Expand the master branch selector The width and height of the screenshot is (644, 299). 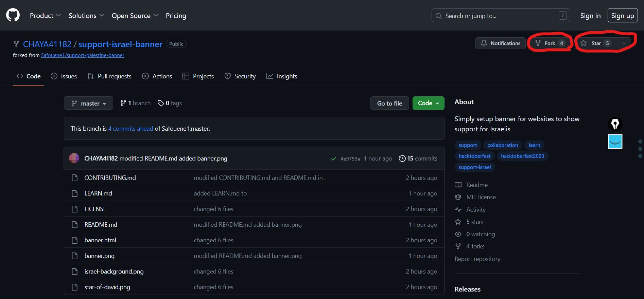tap(88, 104)
